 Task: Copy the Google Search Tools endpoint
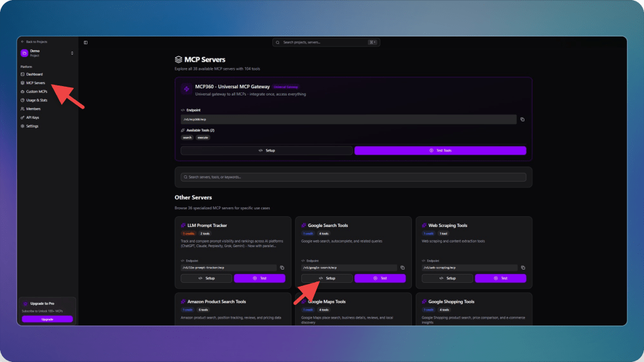tap(402, 268)
